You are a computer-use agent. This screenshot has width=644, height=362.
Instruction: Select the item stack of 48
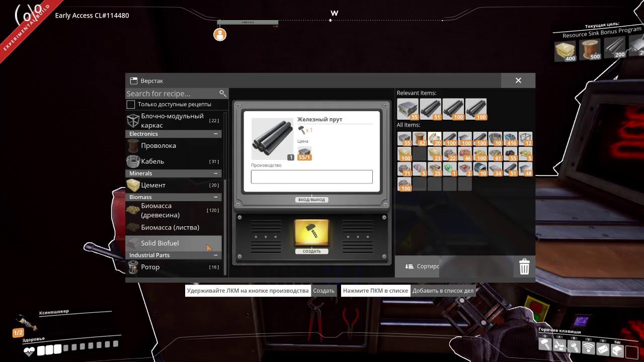pyautogui.click(x=525, y=169)
